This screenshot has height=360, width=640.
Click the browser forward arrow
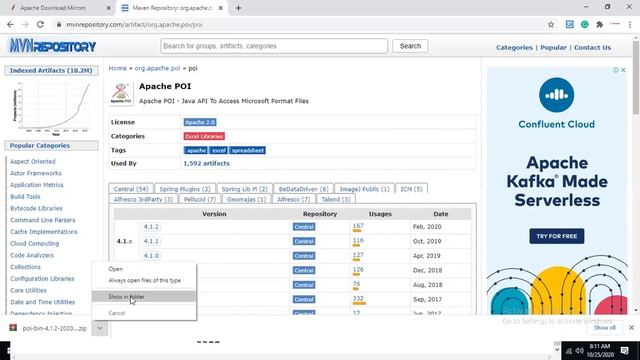click(x=25, y=24)
